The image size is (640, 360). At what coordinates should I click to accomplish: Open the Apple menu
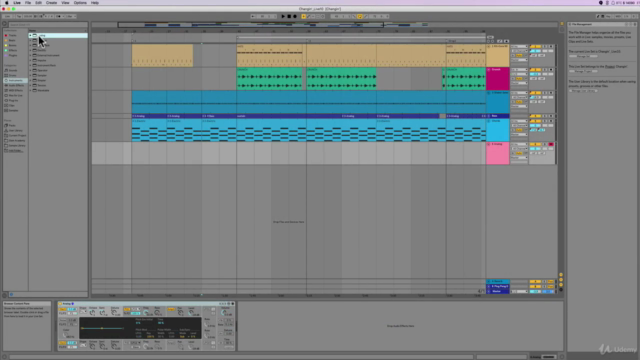(x=7, y=3)
